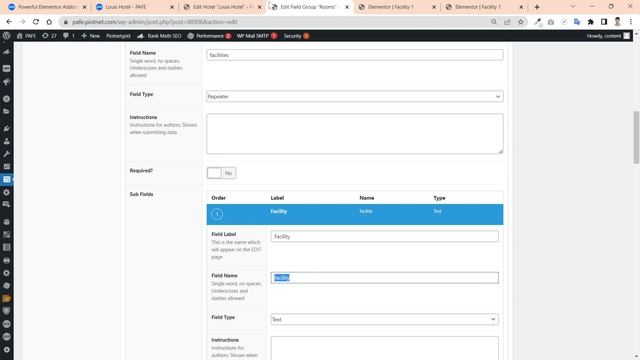Select the Edit Field Group "Rooms" tab
640x360 pixels.
[309, 7]
